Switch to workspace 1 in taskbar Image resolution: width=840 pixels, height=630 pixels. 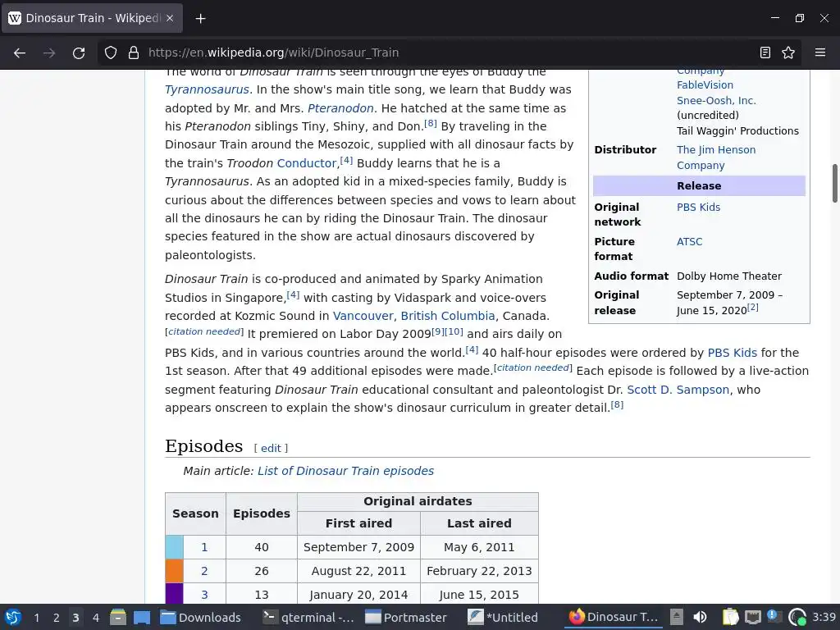36,618
